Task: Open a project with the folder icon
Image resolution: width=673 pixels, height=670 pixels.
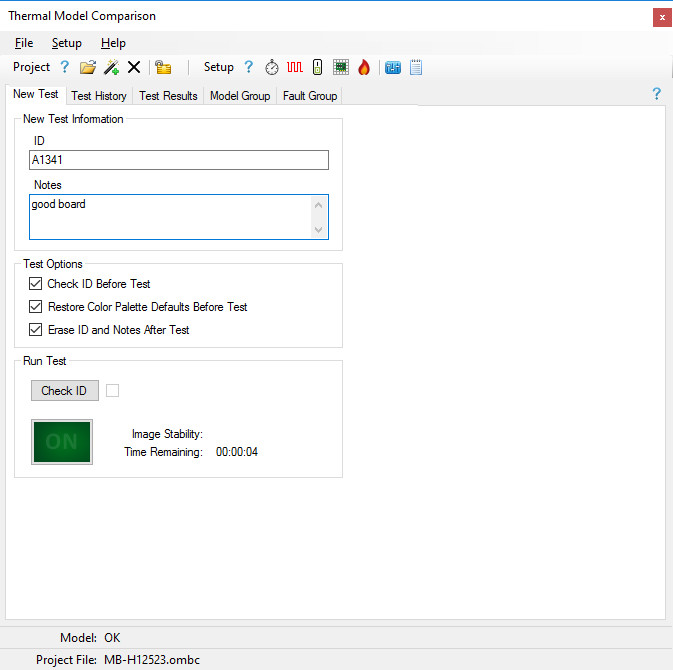Action: click(88, 67)
